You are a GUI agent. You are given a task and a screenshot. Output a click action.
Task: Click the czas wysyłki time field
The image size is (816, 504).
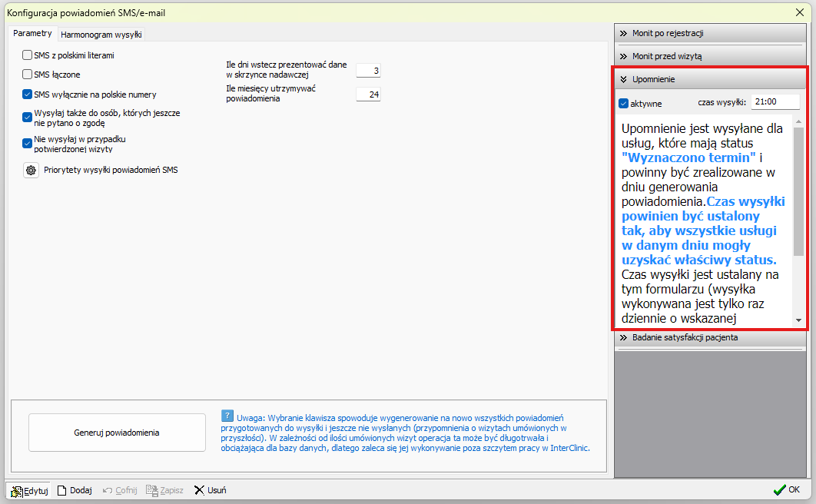tap(775, 102)
